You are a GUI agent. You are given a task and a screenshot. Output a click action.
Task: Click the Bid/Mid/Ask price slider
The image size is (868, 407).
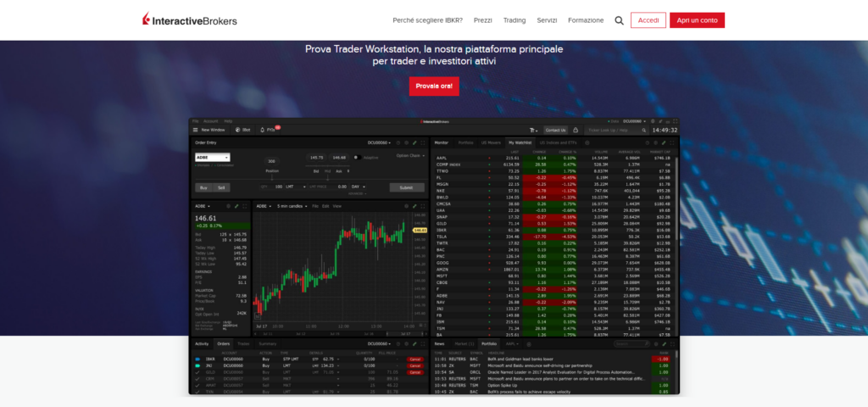328,164
